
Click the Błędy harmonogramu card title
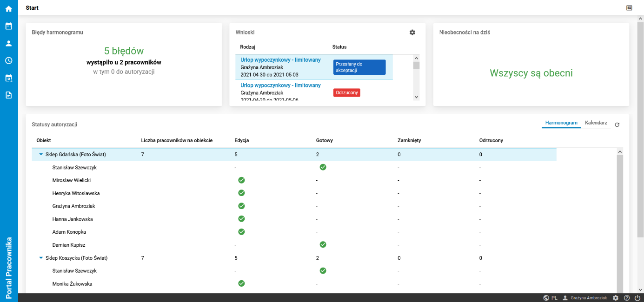click(57, 33)
